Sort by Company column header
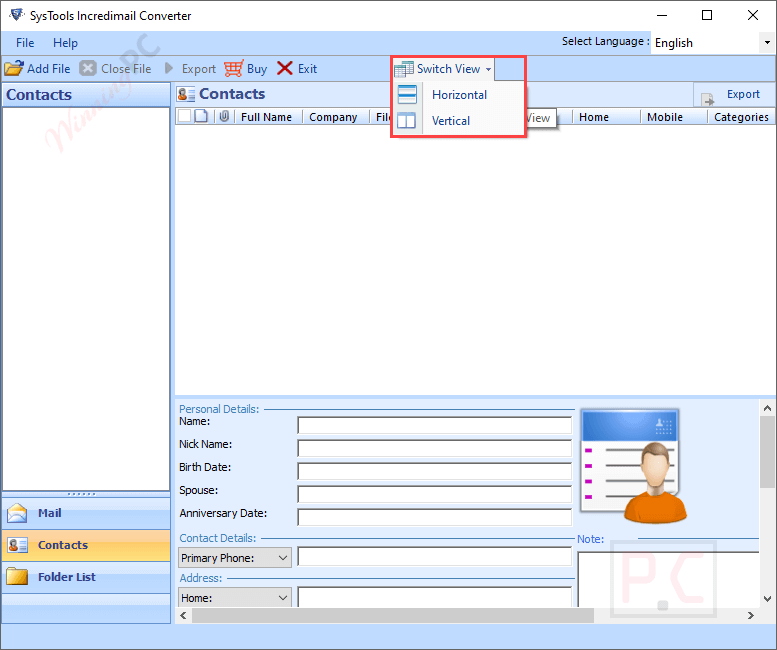This screenshot has height=650, width=777. 333,117
